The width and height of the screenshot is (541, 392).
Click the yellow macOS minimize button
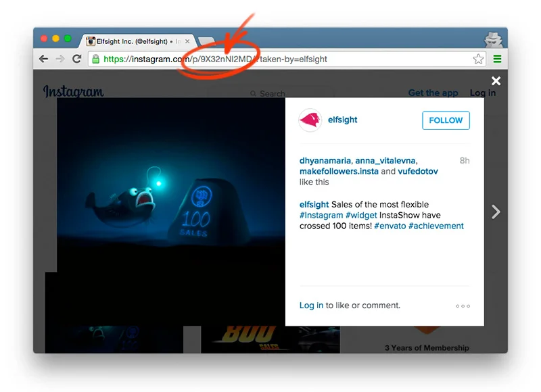[55, 39]
